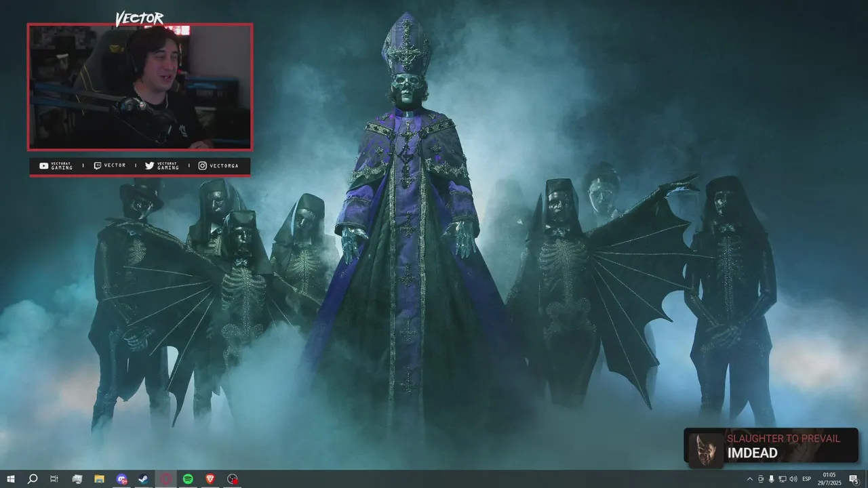Click the IMDEAD song title

tap(752, 453)
